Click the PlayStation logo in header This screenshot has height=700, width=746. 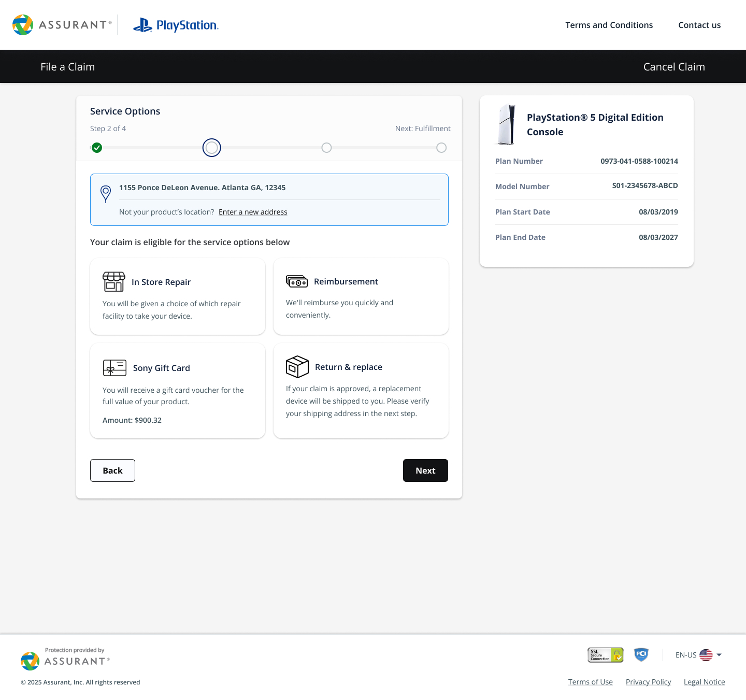[176, 25]
